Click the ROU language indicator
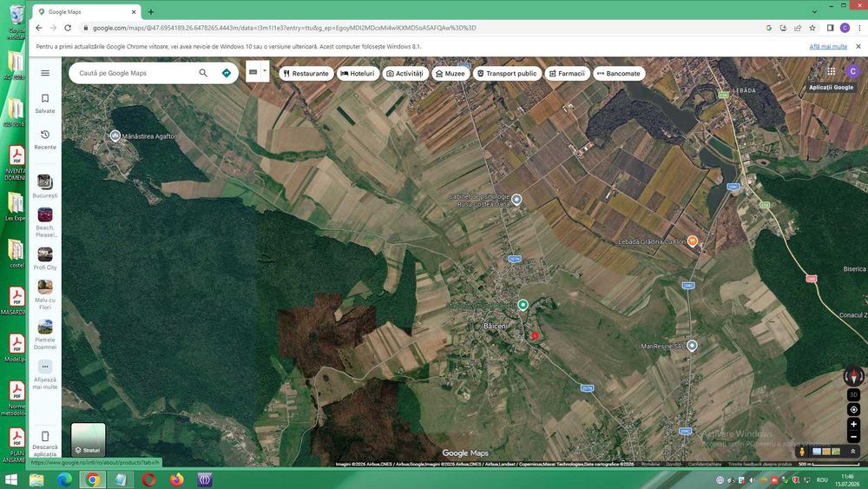 (x=822, y=480)
